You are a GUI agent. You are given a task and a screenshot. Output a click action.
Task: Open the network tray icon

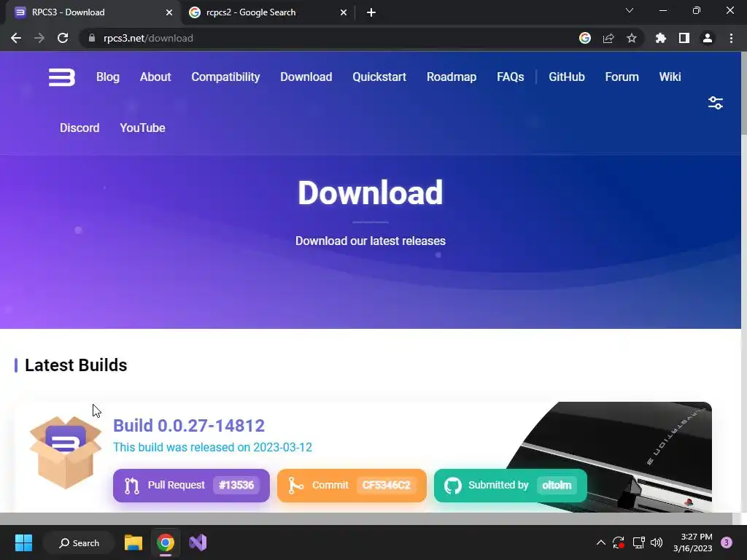tap(638, 542)
